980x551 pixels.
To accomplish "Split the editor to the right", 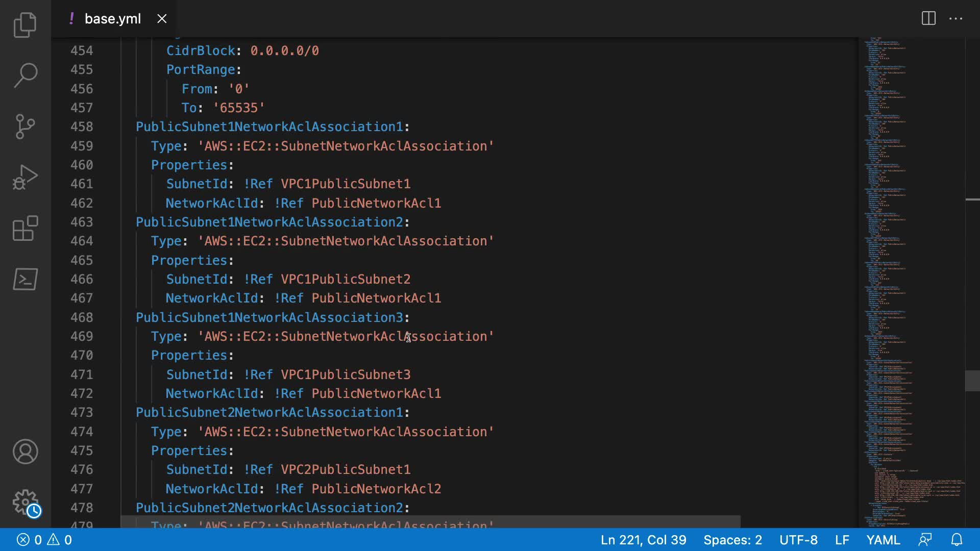I will tap(928, 19).
